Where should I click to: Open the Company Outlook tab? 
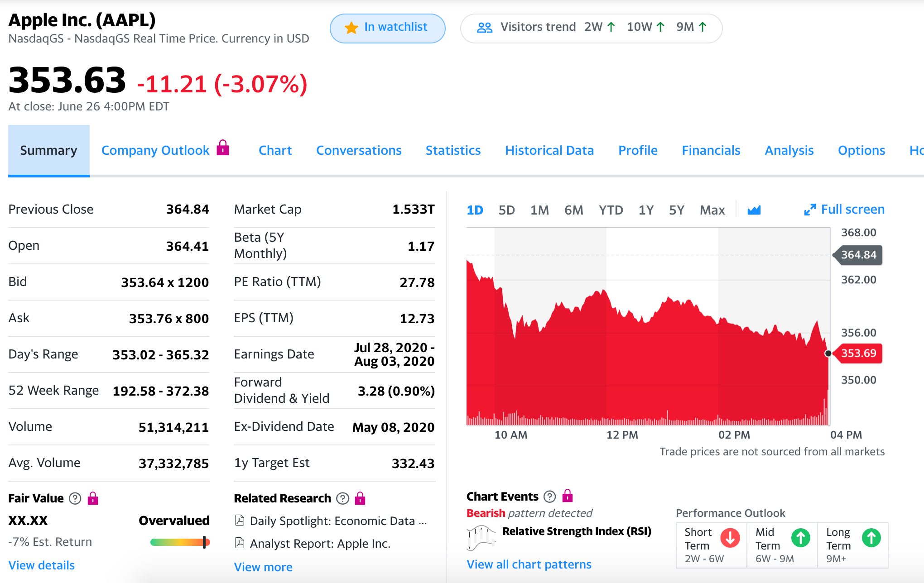coord(155,150)
